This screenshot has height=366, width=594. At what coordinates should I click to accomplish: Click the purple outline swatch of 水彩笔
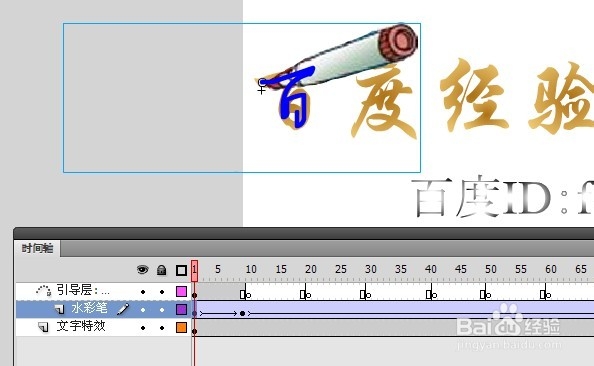click(x=181, y=309)
